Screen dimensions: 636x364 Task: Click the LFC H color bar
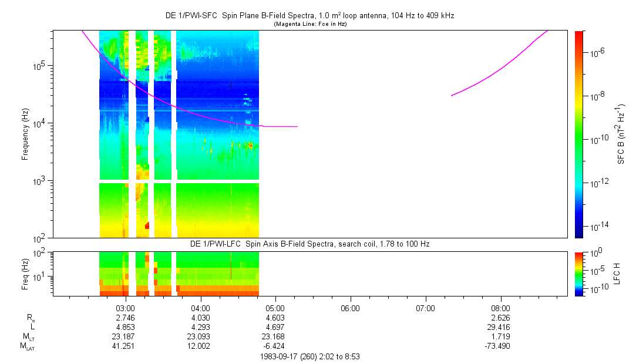579,274
